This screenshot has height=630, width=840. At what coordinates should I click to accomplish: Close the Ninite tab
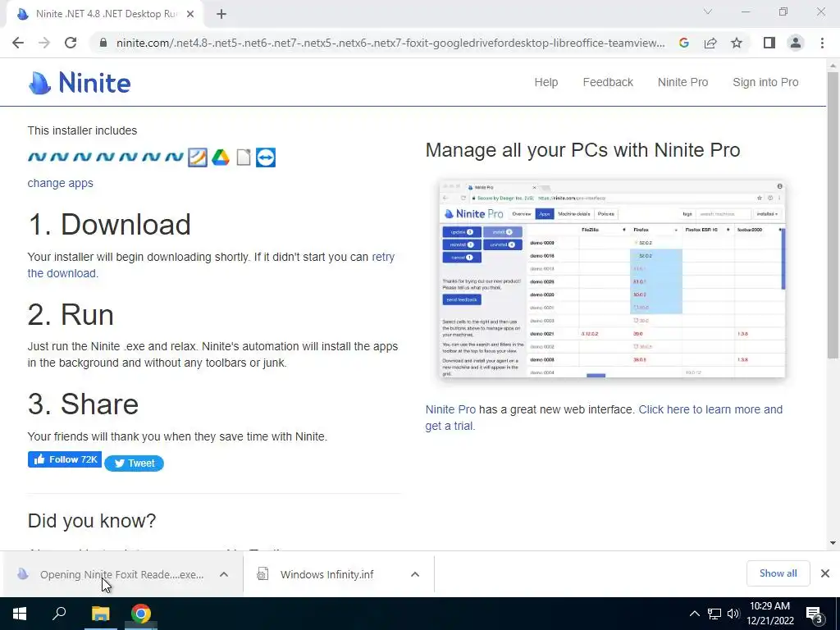(190, 14)
